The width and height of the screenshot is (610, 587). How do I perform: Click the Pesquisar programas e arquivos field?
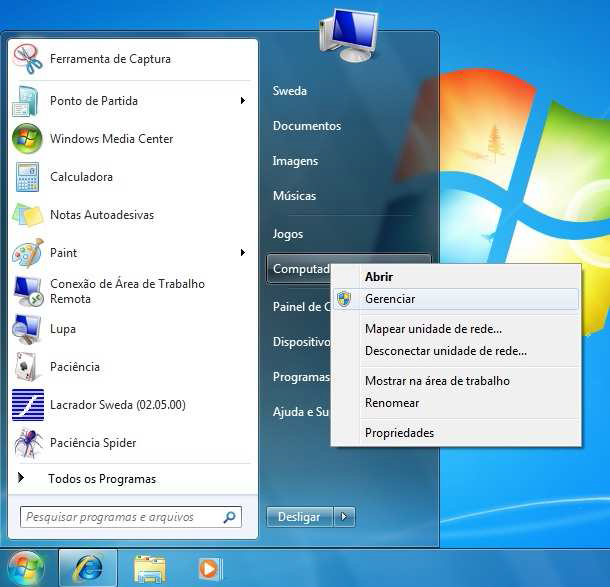tap(120, 517)
